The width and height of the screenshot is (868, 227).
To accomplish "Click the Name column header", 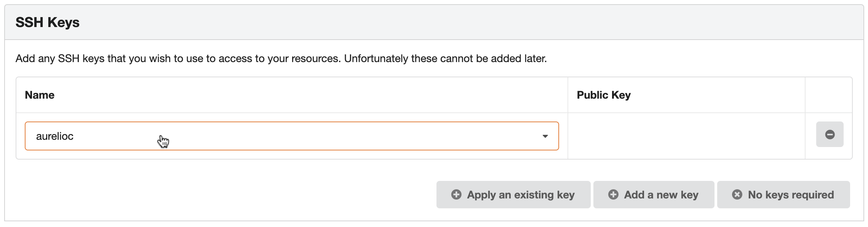I will click(40, 95).
